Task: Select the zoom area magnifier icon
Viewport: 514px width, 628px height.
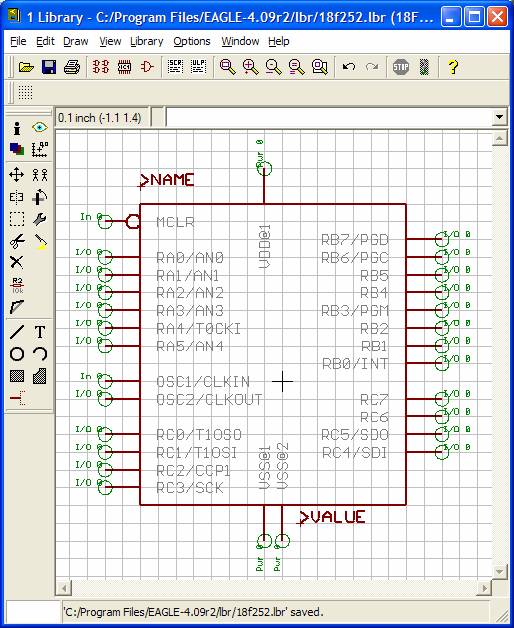Action: (320, 67)
